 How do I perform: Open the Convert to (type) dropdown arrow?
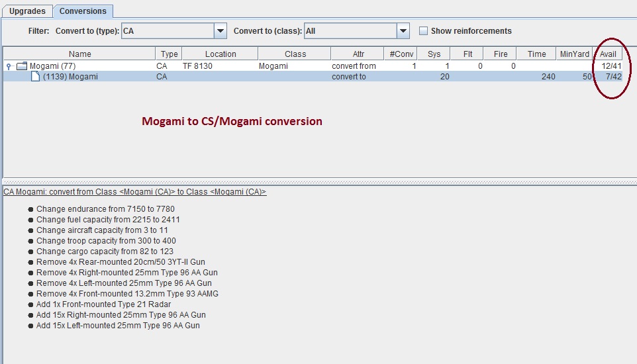(220, 31)
